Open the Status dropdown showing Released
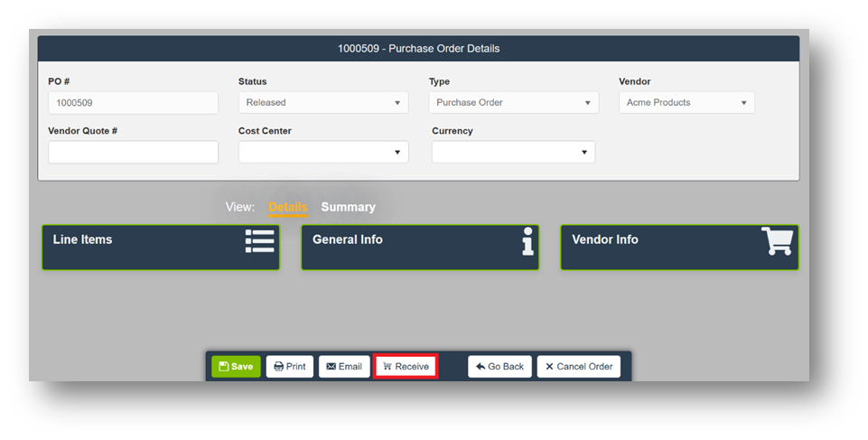 (x=322, y=103)
